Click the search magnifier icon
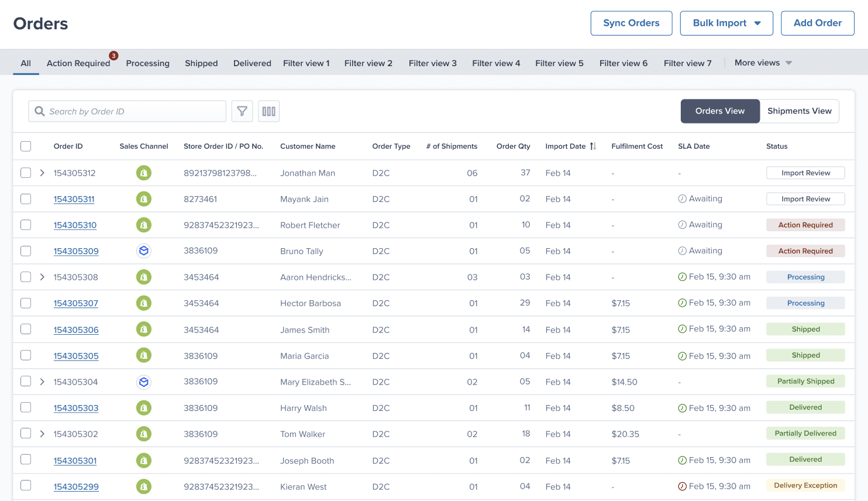 [x=40, y=111]
